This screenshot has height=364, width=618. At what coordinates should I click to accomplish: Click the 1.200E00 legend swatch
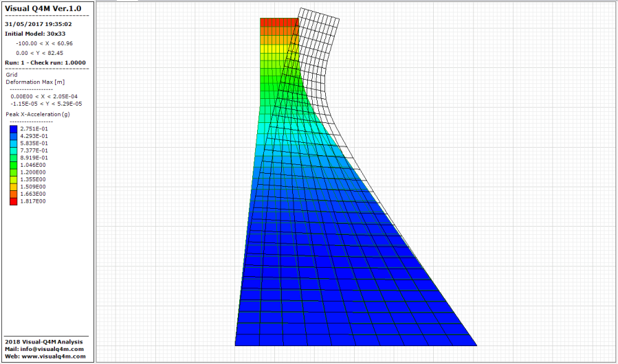(x=14, y=172)
